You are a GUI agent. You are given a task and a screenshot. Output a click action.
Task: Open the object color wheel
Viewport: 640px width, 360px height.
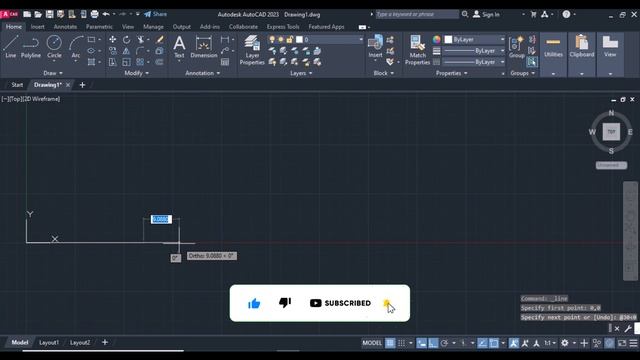437,40
